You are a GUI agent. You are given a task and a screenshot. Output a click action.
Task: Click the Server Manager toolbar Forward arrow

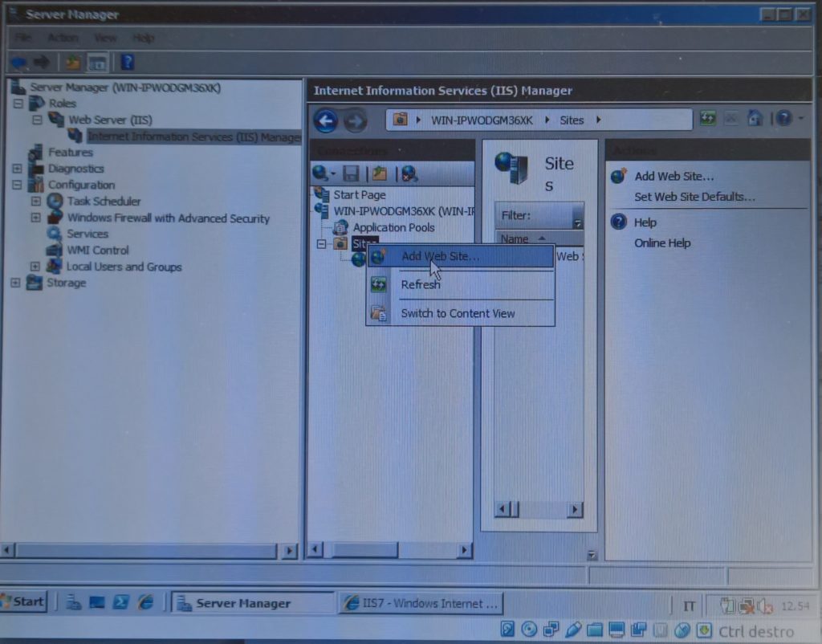42,63
